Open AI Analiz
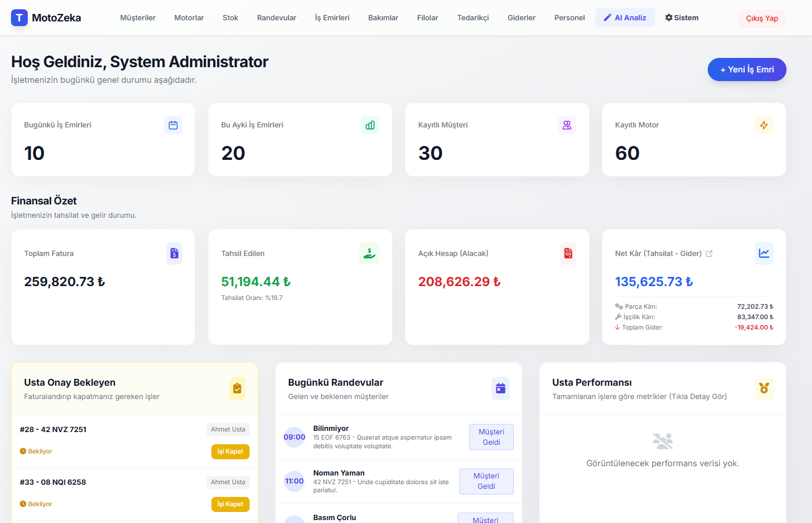 625,18
